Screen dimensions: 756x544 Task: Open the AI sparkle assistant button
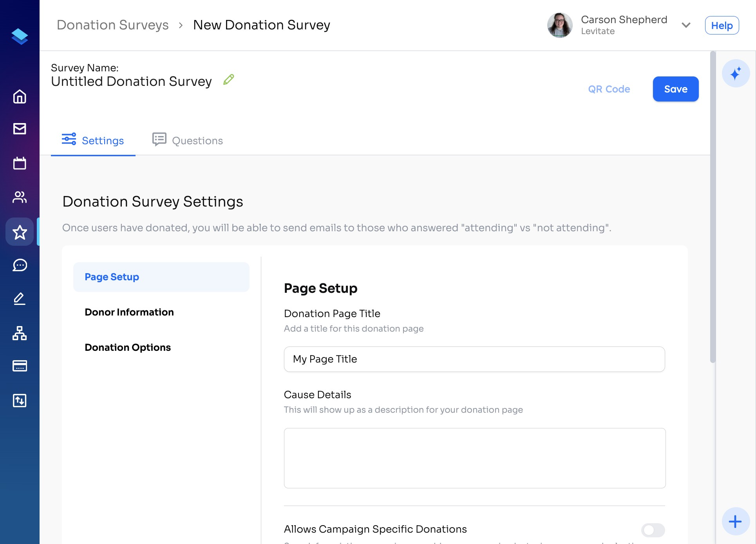[x=736, y=73]
